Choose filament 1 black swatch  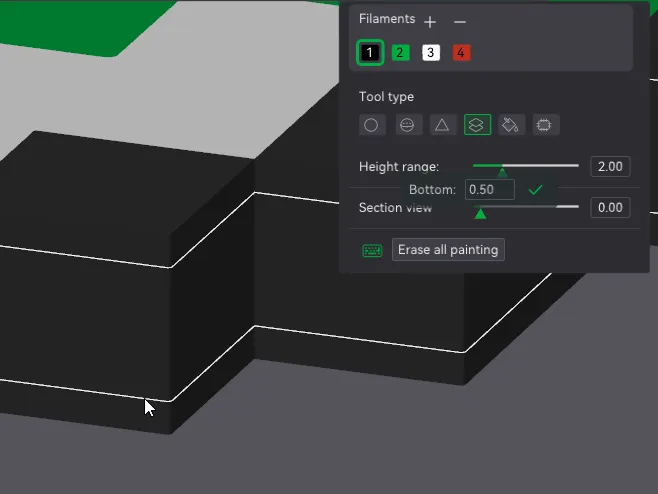coord(370,53)
